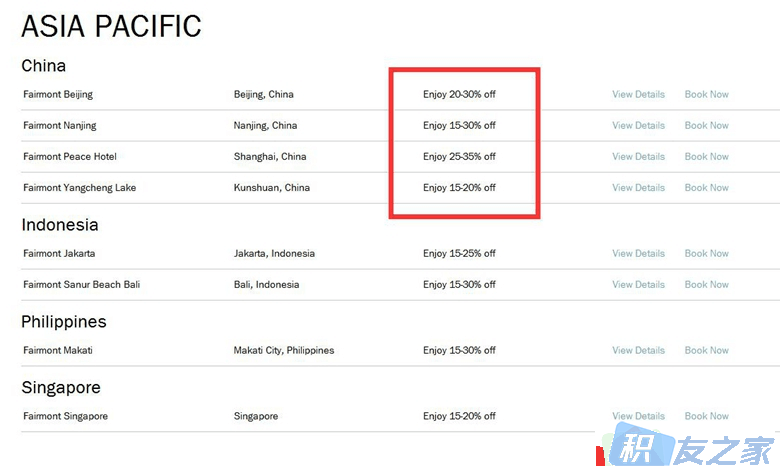
Task: Open View Details for Fairmont Yangcheng Lake
Action: pyautogui.click(x=638, y=188)
